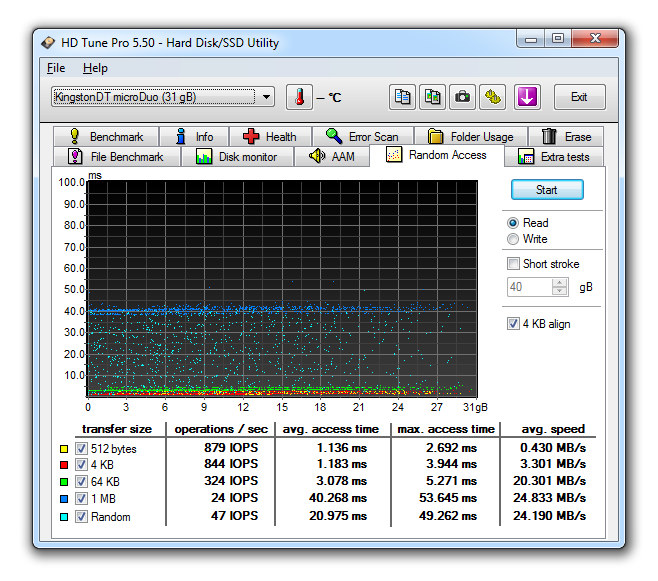Viewport: 658px width, 581px height.
Task: Click the transfer size column header
Action: tap(117, 429)
